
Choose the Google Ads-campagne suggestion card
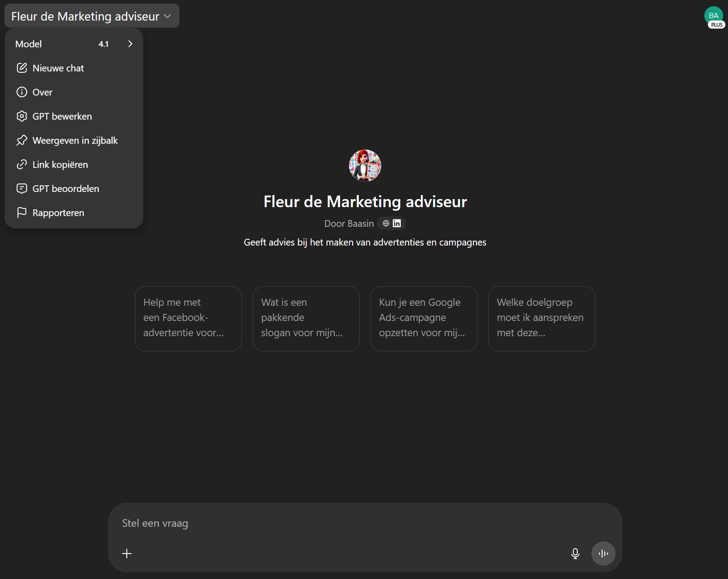[424, 318]
